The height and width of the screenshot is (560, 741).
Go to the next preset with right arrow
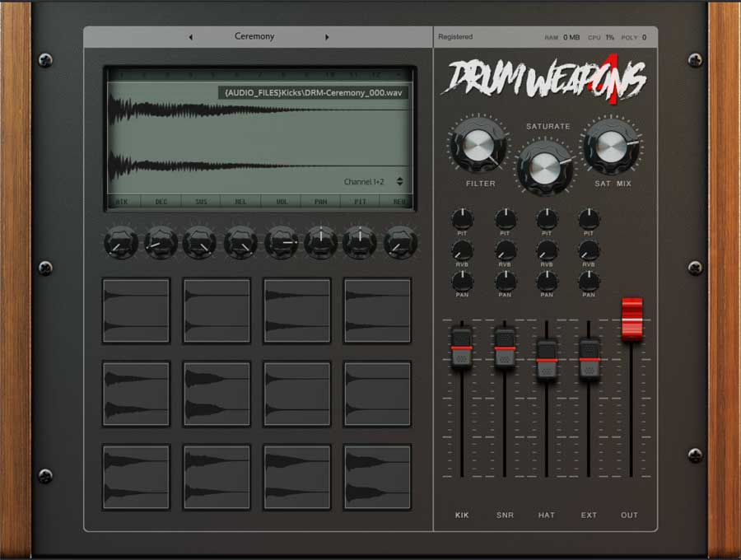[327, 37]
